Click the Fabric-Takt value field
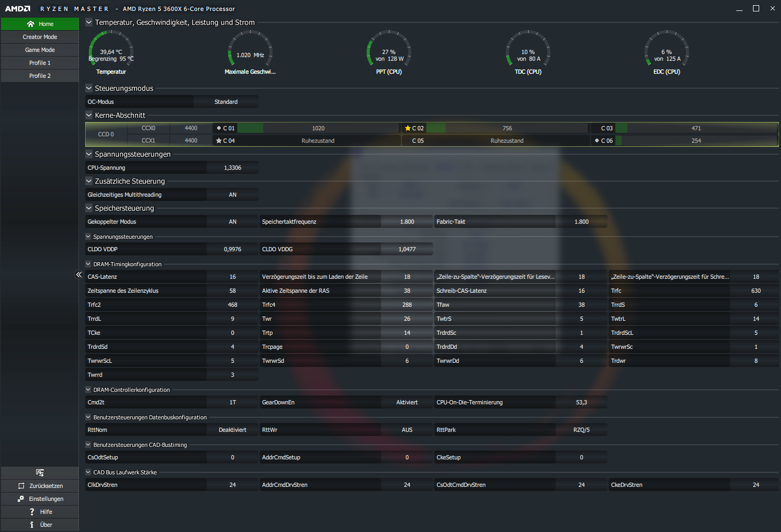The height and width of the screenshot is (532, 781). pyautogui.click(x=582, y=222)
